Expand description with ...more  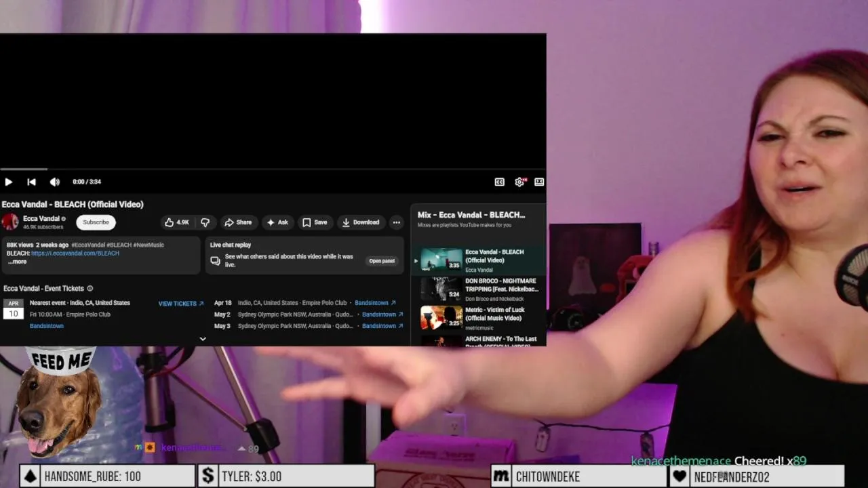click(x=17, y=262)
